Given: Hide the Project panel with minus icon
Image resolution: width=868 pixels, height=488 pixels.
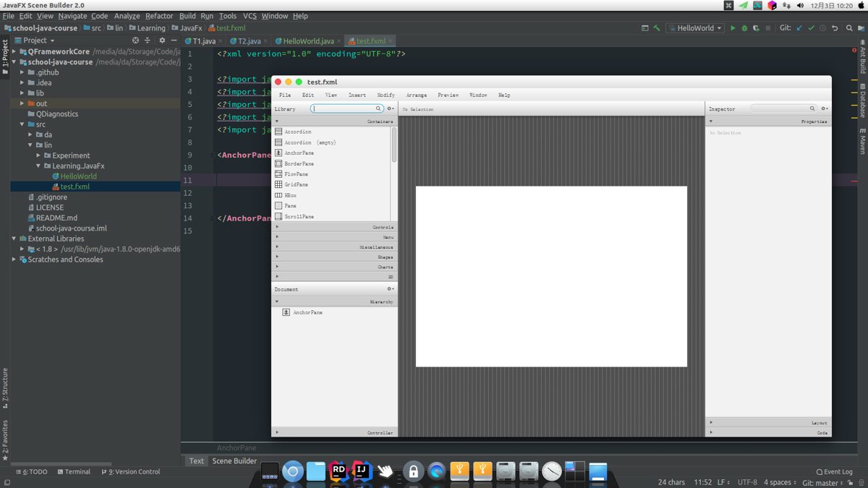Looking at the screenshot, I should pos(174,40).
